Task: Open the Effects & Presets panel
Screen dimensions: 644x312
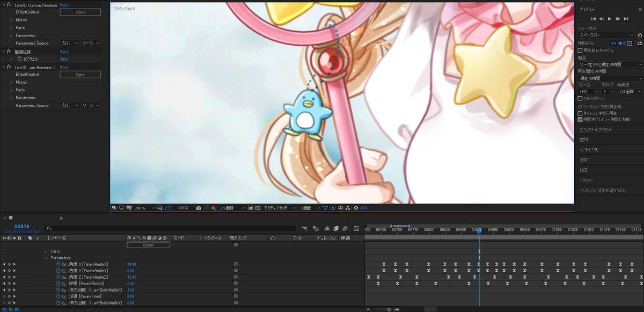Action: tap(595, 129)
